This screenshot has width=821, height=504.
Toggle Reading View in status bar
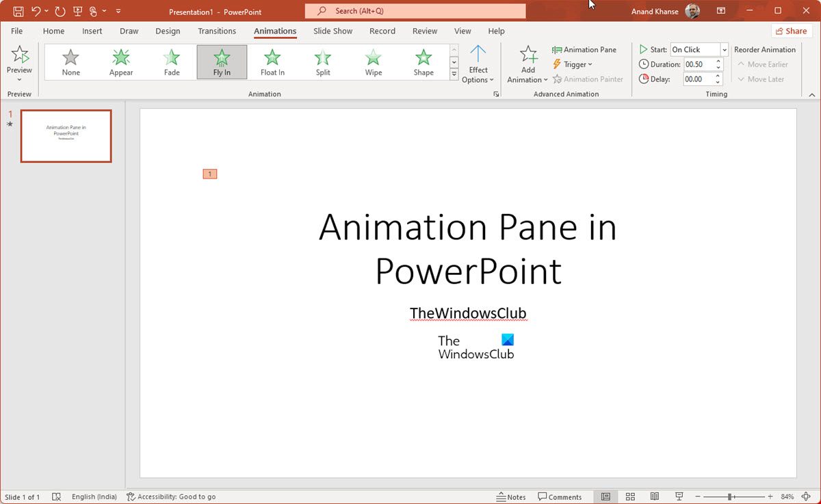click(x=655, y=496)
